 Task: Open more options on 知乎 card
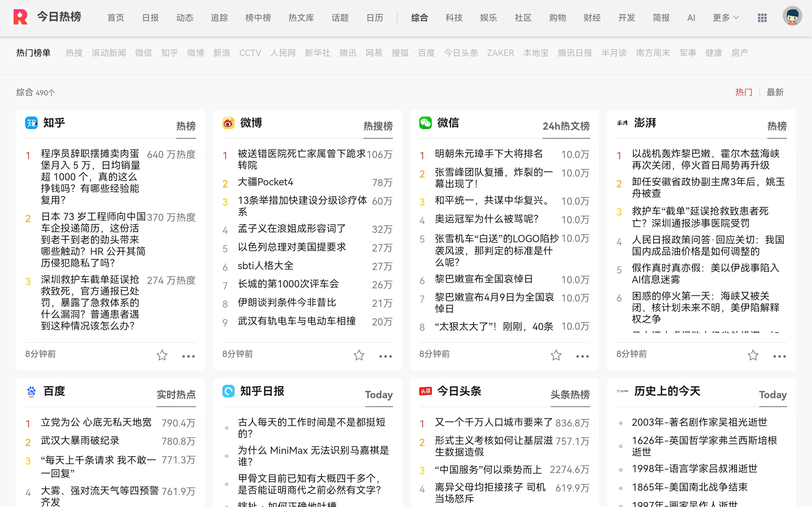[188, 356]
